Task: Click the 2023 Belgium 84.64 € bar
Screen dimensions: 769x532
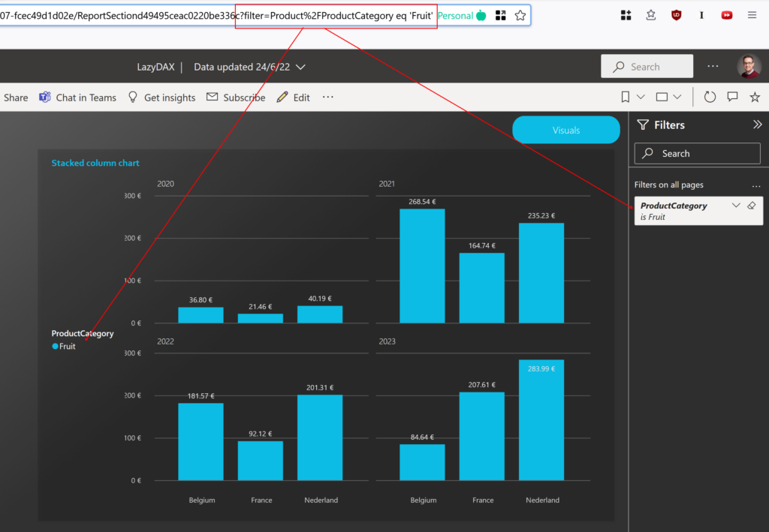Action: click(x=422, y=462)
